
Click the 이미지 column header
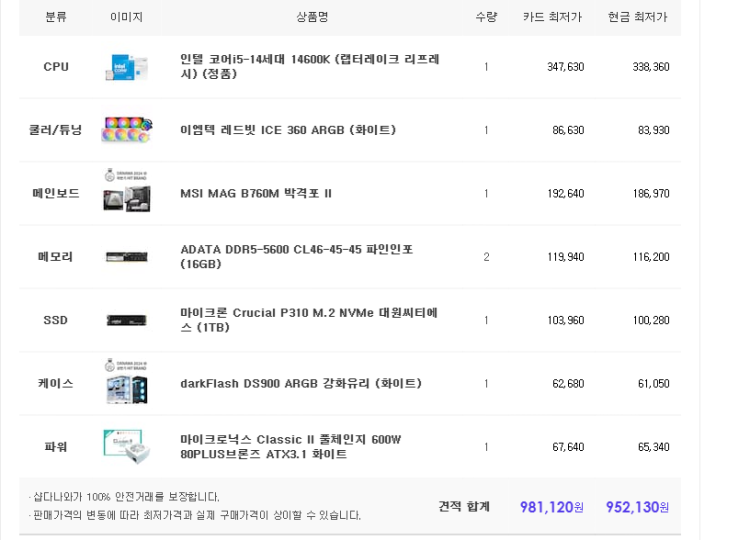coord(126,17)
